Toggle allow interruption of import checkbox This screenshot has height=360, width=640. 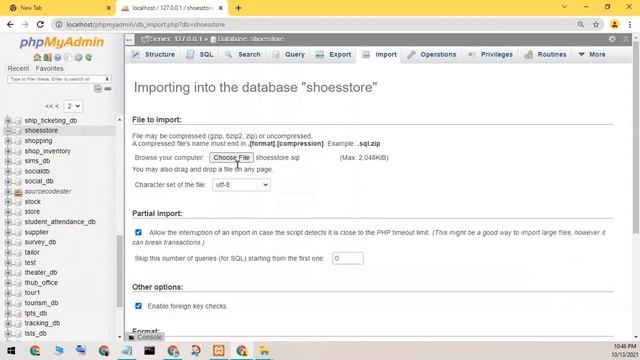pos(138,232)
